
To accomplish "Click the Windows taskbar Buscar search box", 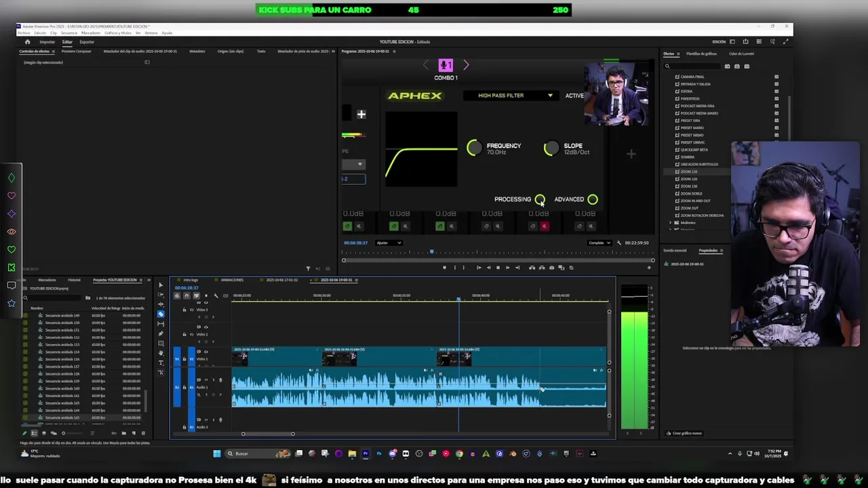I will [257, 453].
